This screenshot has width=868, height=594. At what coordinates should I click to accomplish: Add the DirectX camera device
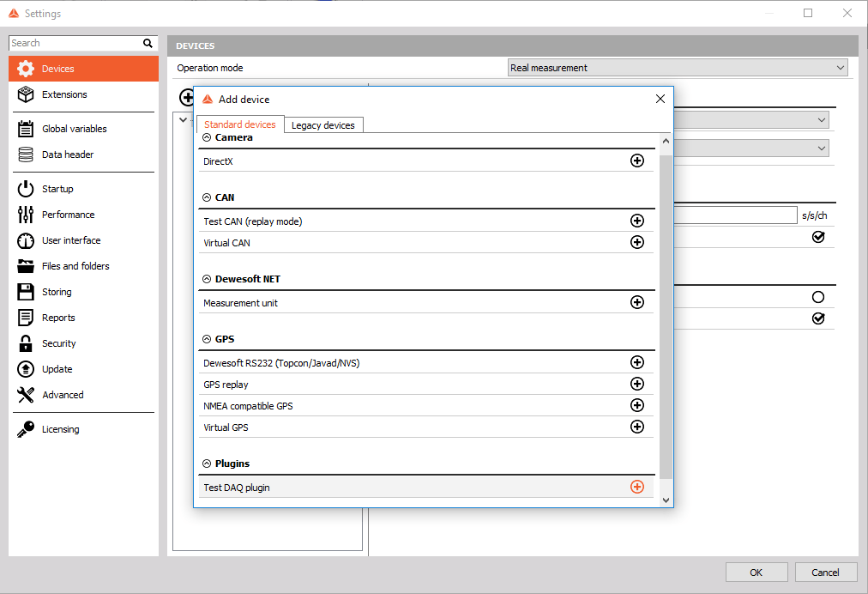click(636, 161)
